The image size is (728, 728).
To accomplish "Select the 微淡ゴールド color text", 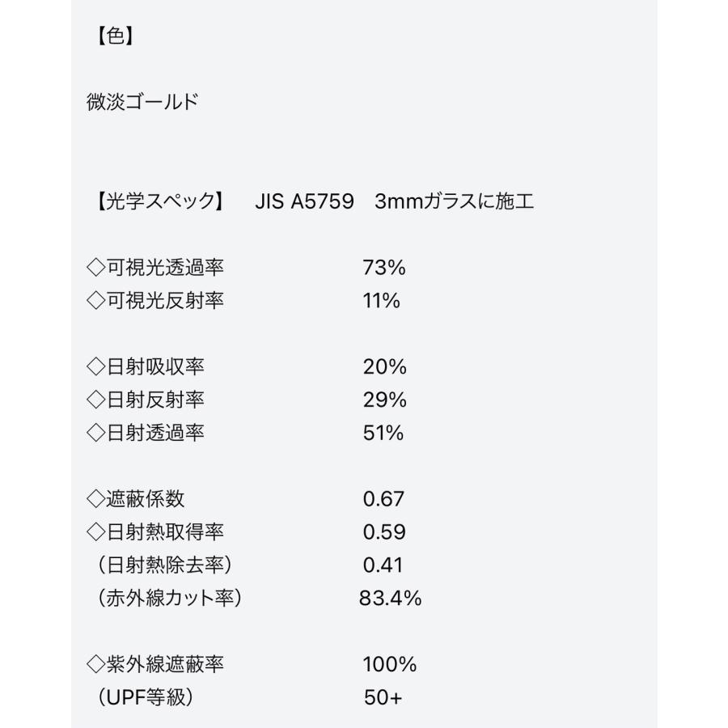I will click(142, 102).
